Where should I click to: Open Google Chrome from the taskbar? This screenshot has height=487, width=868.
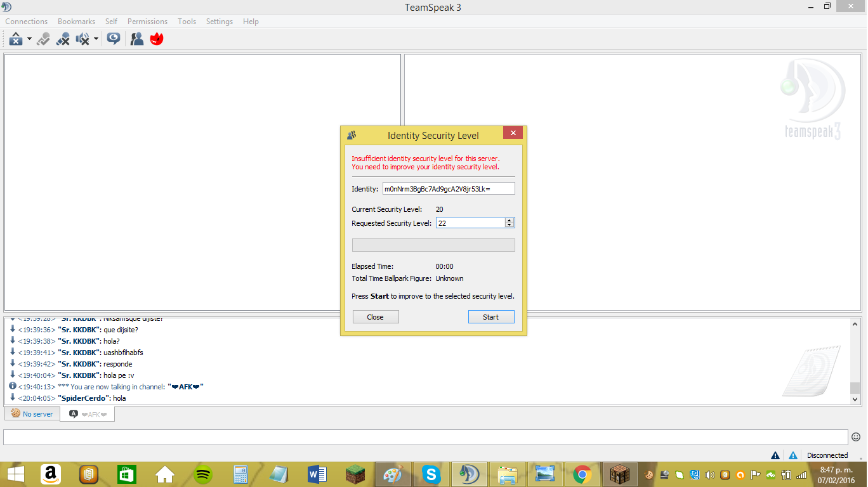pos(582,474)
